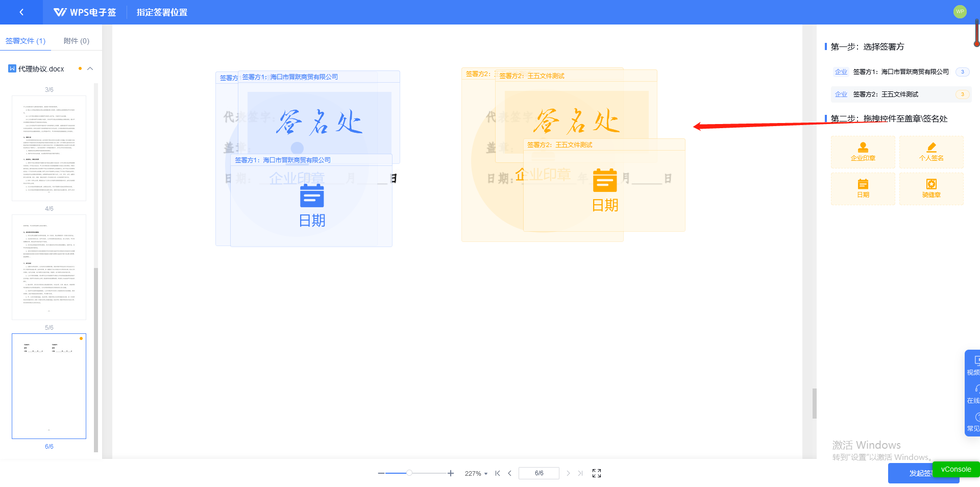Go back using the header arrow

coord(21,12)
